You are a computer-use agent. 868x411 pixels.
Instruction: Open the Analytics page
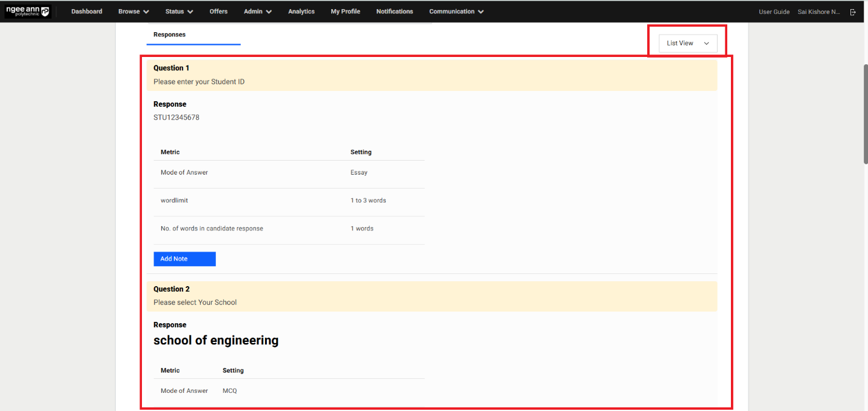pyautogui.click(x=301, y=12)
